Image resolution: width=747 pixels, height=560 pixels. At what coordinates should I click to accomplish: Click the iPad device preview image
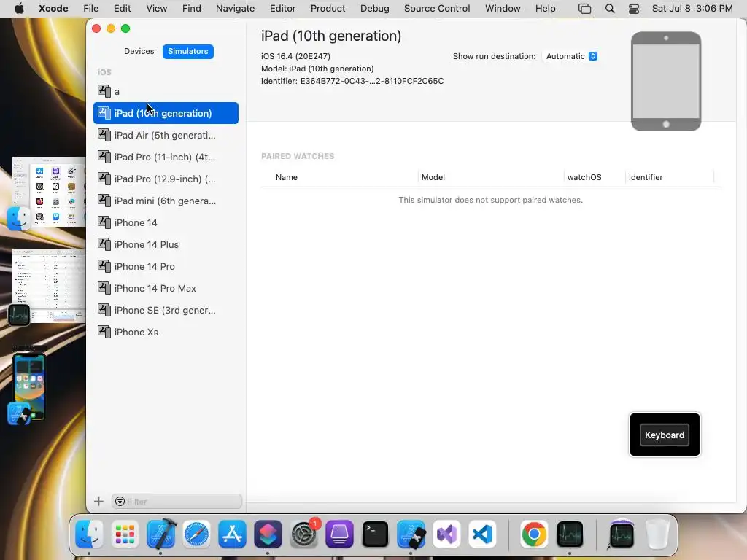pyautogui.click(x=665, y=82)
